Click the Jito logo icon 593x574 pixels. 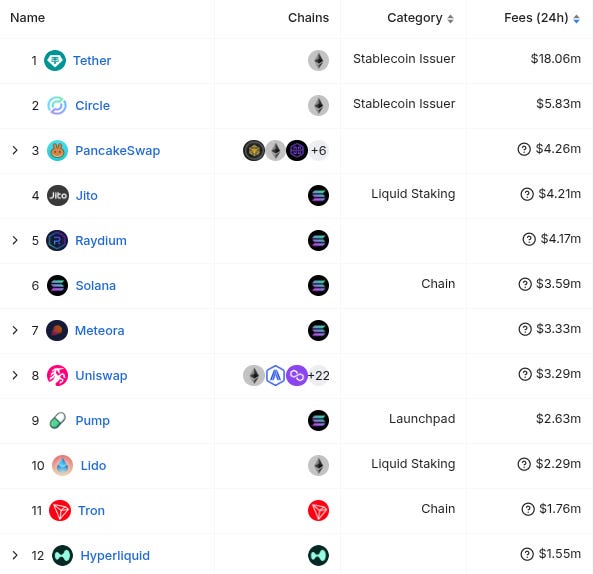tap(58, 195)
